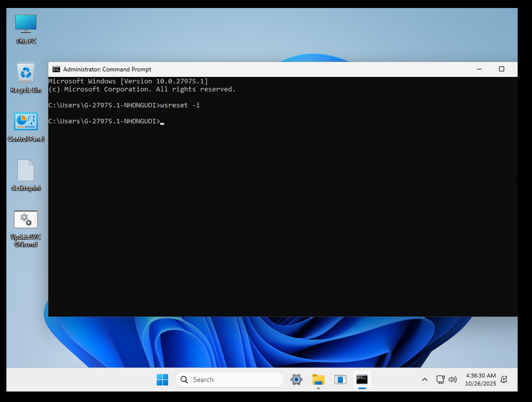Image resolution: width=532 pixels, height=402 pixels.
Task: Click the active prompt line with the cursor
Action: [106, 121]
